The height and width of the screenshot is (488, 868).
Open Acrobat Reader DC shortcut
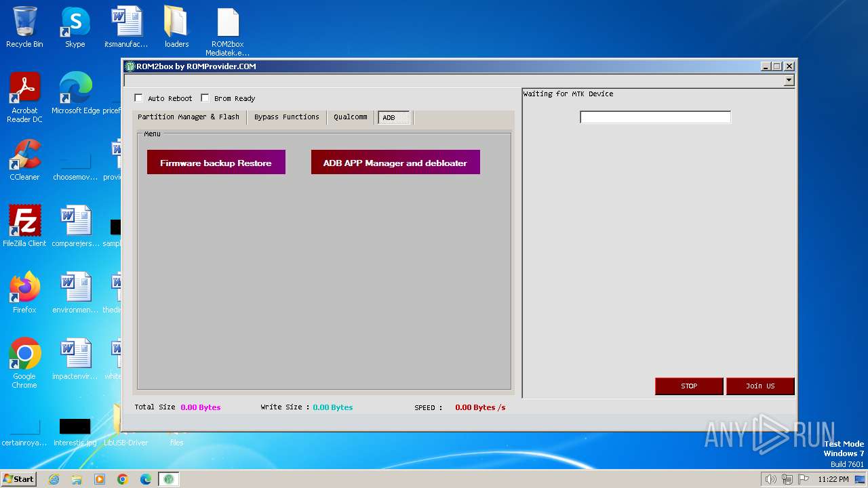coord(24,97)
